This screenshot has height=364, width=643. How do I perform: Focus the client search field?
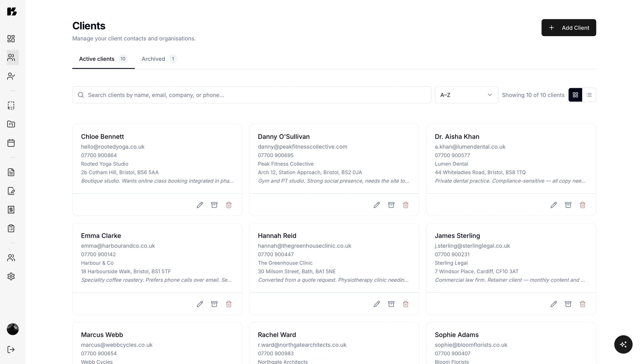[252, 95]
